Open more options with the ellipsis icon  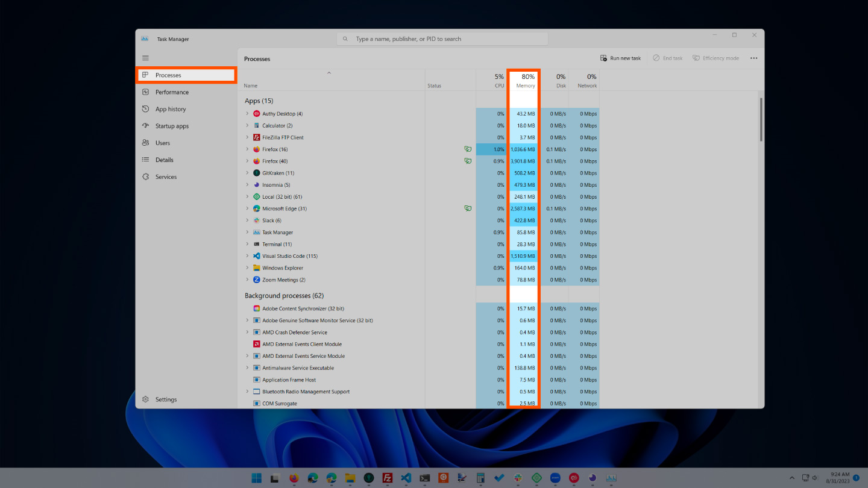pos(753,57)
